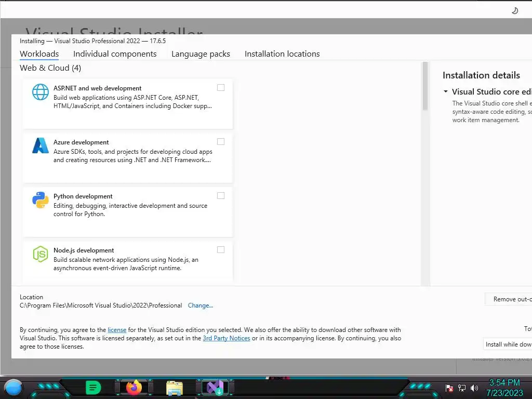Click the workloads list scrollbar thumb
Image resolution: width=532 pixels, height=399 pixels.
pos(425,86)
